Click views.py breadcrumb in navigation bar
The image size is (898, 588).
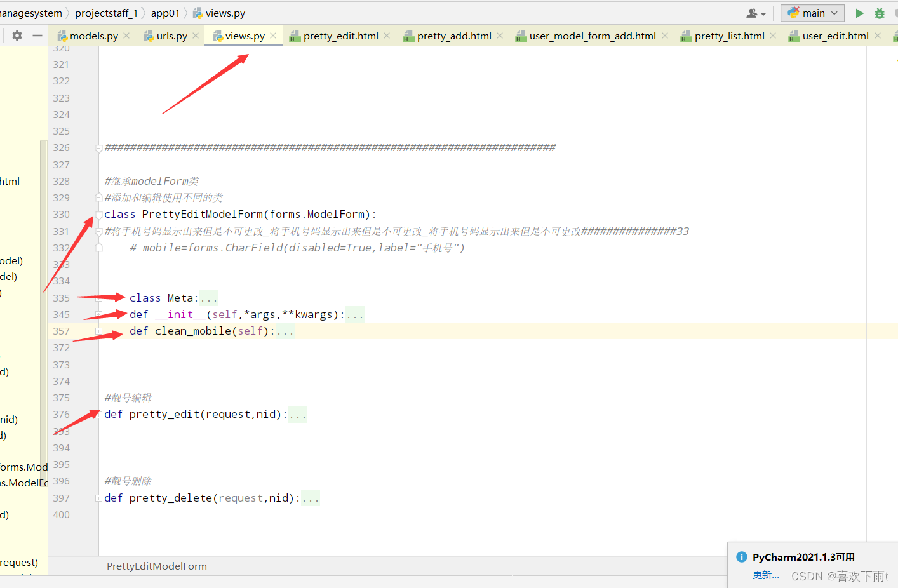pyautogui.click(x=219, y=13)
